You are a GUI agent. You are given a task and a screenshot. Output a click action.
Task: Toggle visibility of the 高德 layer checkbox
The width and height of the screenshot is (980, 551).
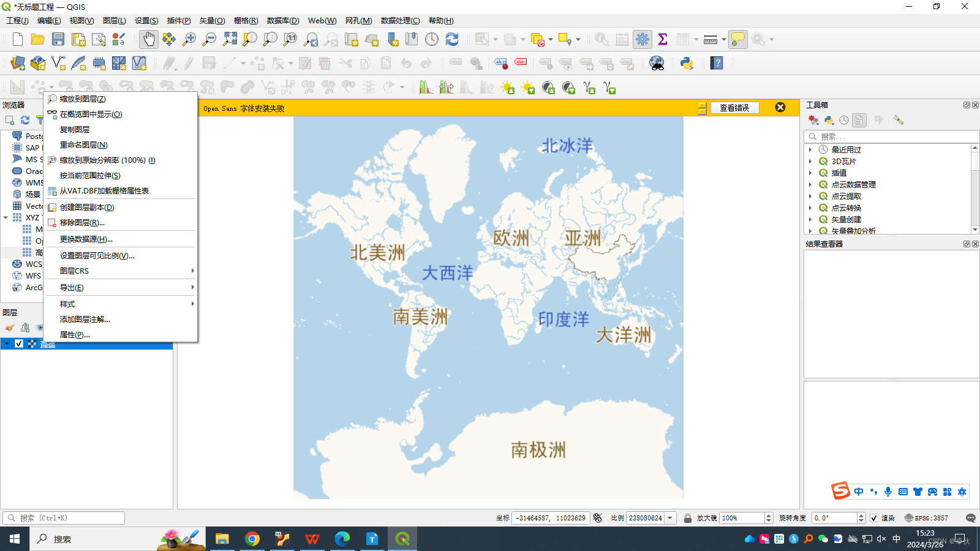tap(19, 344)
